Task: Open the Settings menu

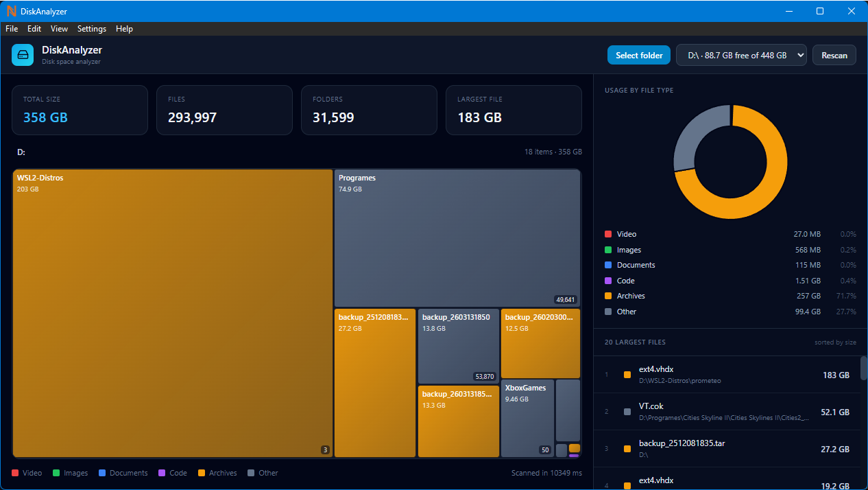Action: coord(92,29)
